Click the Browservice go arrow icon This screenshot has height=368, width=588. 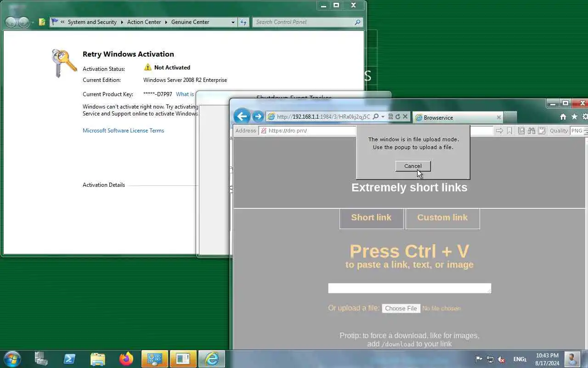pos(499,131)
